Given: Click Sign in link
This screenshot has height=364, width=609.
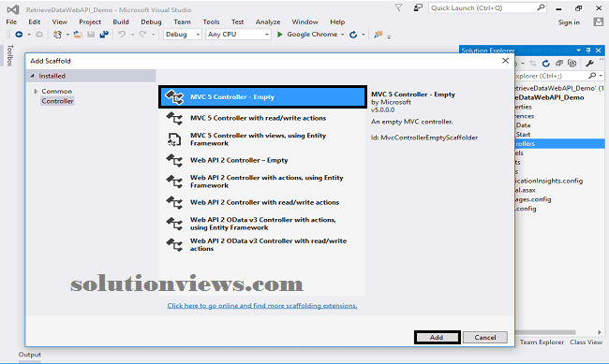Looking at the screenshot, I should click(x=569, y=22).
